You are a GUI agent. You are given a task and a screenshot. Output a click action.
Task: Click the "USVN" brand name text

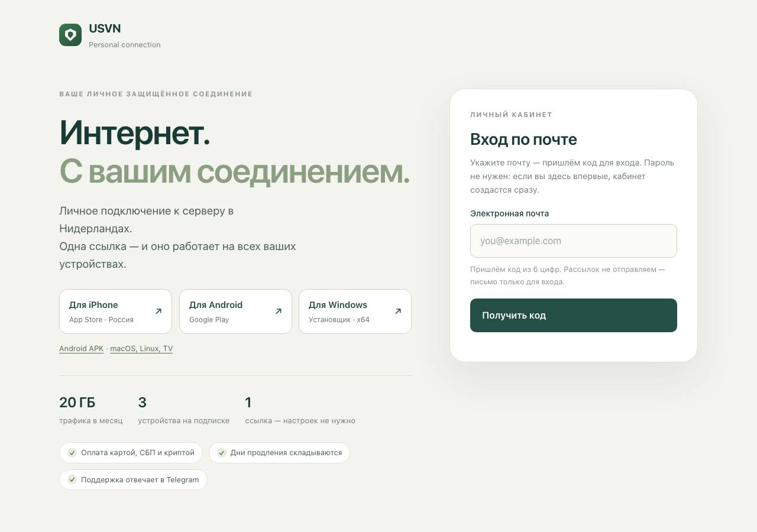coord(105,28)
